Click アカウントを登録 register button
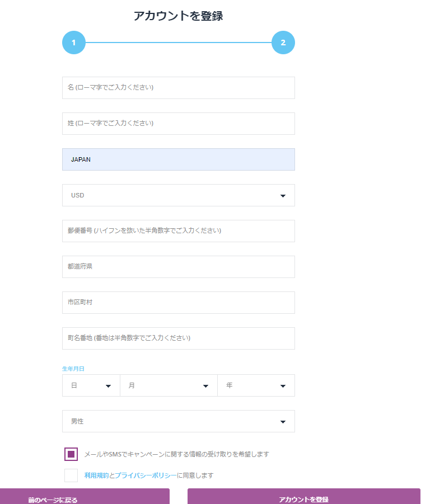 coord(303,497)
